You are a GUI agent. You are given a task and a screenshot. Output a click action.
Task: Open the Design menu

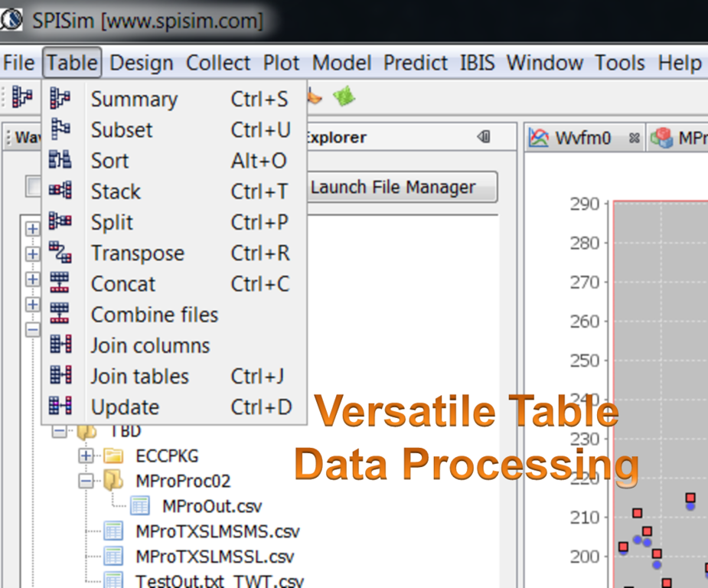142,63
